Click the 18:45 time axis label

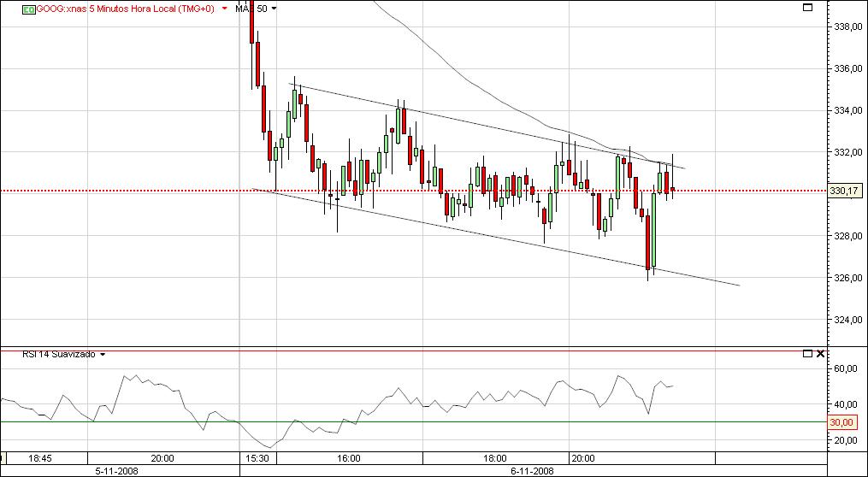click(40, 458)
